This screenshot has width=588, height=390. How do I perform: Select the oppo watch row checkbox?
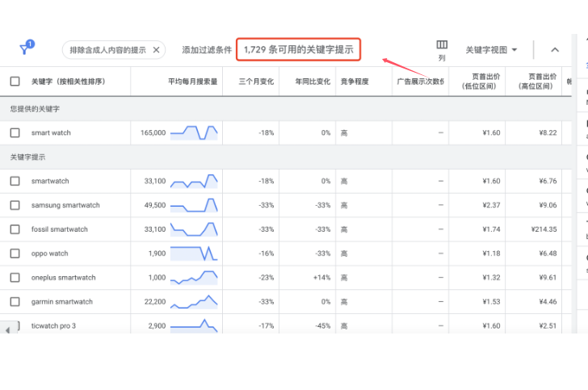(15, 254)
